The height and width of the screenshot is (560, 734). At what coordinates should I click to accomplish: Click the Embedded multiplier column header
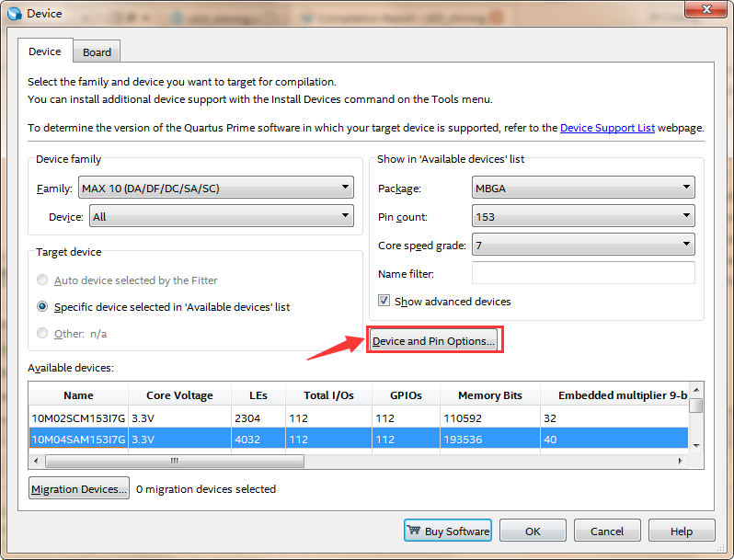pyautogui.click(x=614, y=394)
